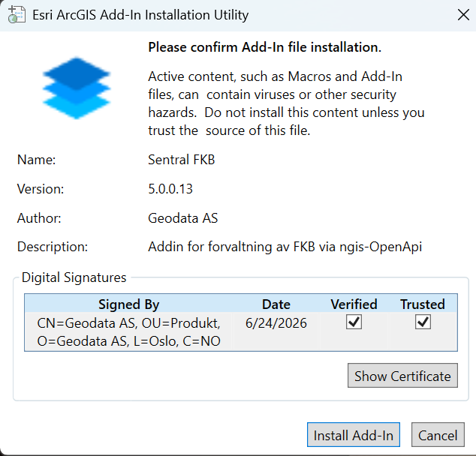This screenshot has height=456, width=476.
Task: Click the blue stacked layers logo
Action: click(76, 88)
